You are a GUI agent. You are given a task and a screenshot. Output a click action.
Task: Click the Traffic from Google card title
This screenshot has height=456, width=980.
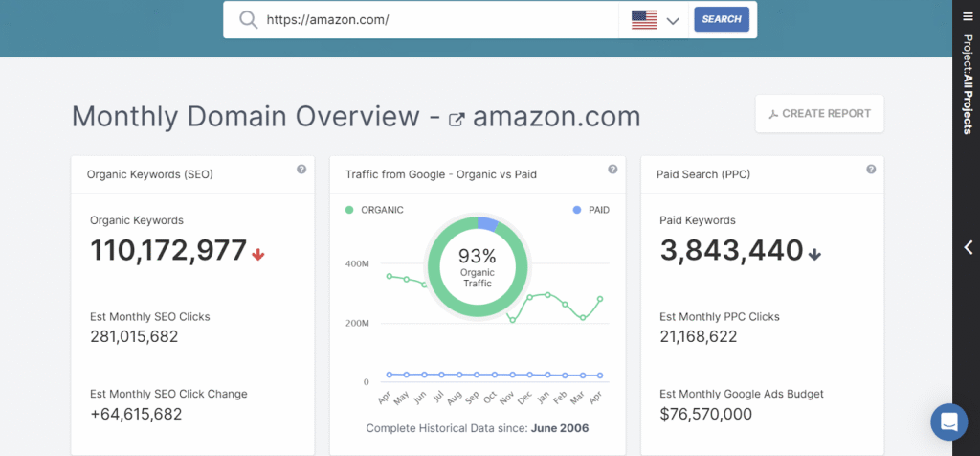pyautogui.click(x=441, y=174)
